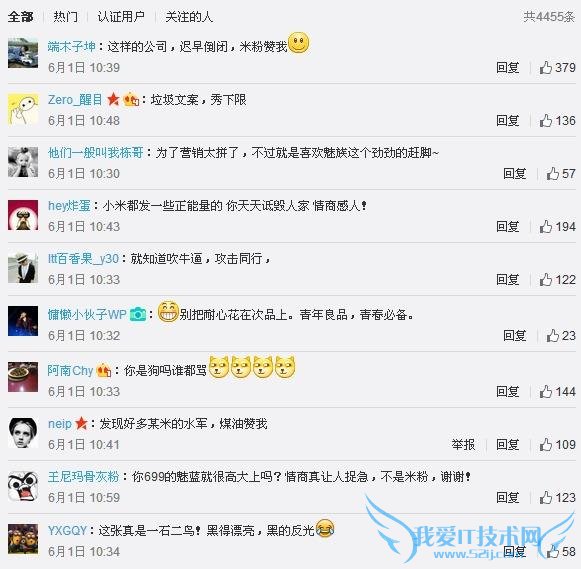Report neip's comment via 举报
This screenshot has width=581, height=569.
[x=463, y=444]
